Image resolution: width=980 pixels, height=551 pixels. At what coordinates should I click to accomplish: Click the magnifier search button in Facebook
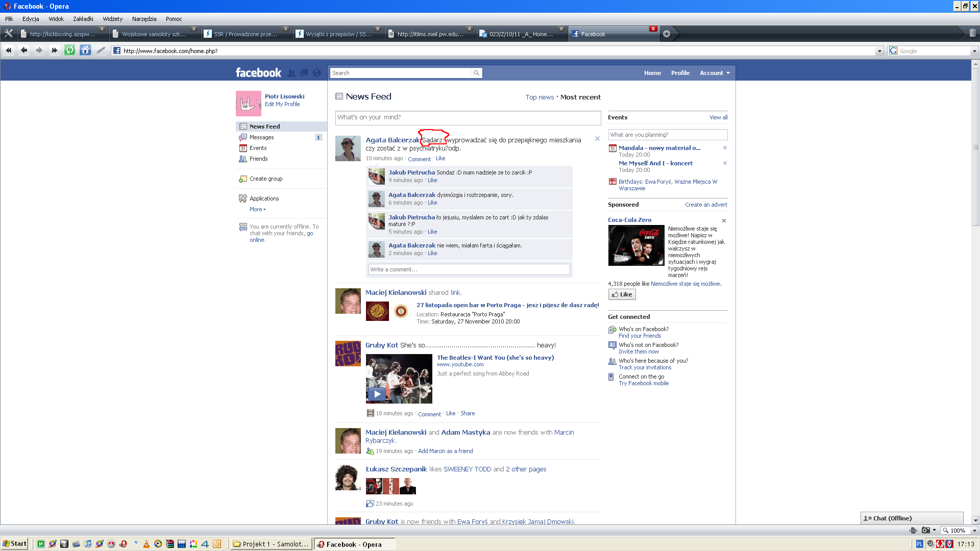(476, 73)
